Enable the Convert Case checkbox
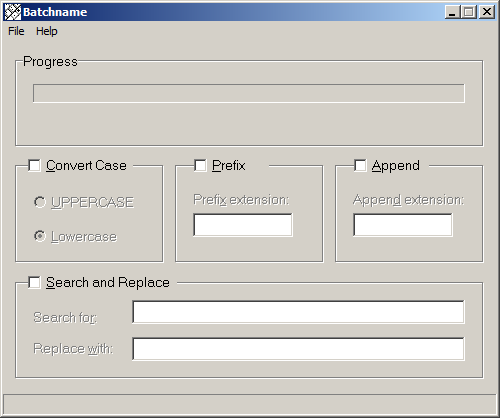The height and width of the screenshot is (418, 500). tap(34, 165)
